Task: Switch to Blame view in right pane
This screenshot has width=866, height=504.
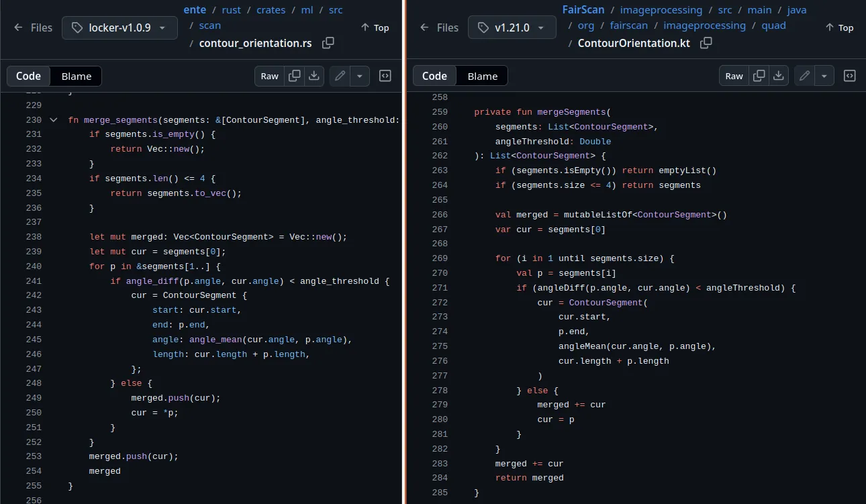Action: pos(483,76)
